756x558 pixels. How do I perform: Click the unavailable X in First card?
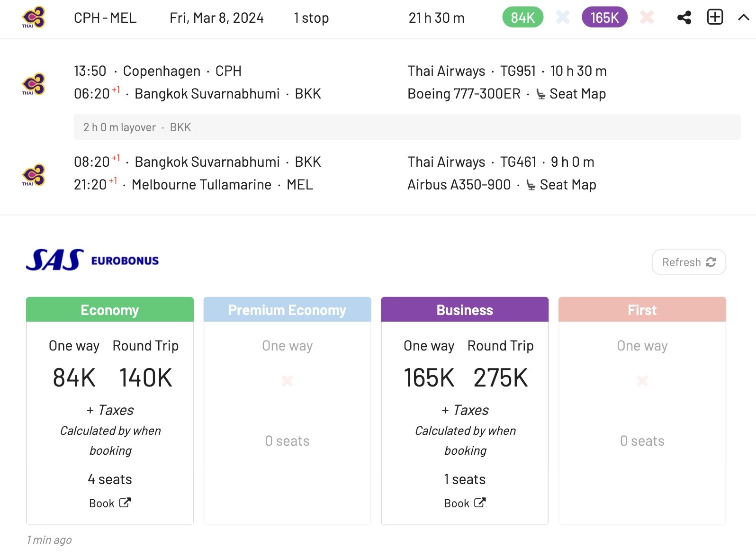(642, 381)
